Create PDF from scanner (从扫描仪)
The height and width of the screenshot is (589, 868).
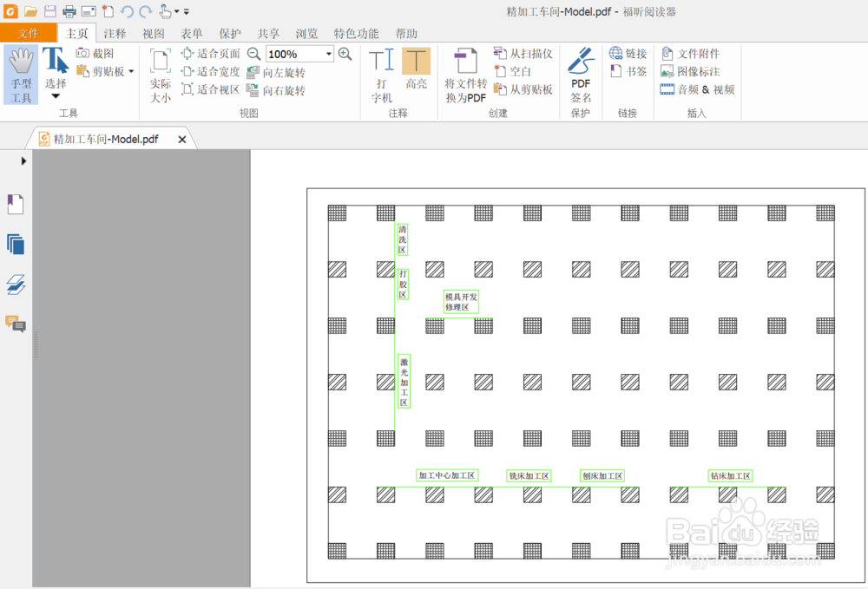coord(523,54)
